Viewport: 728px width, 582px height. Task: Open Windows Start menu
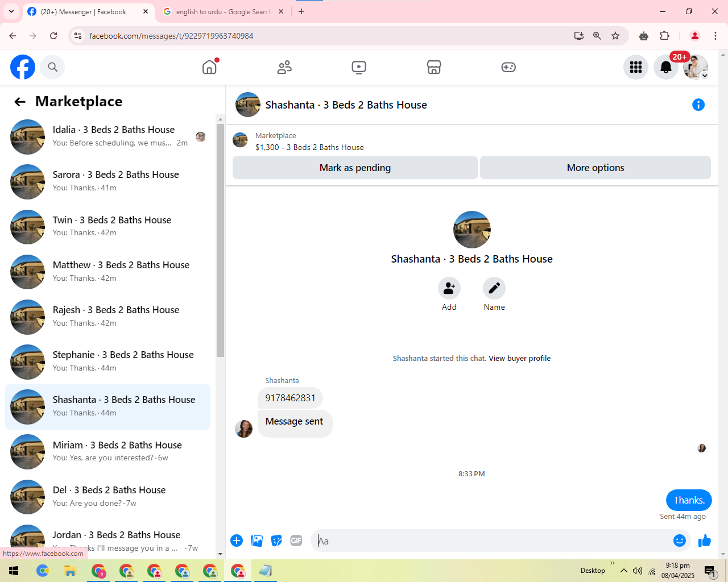[x=14, y=571]
